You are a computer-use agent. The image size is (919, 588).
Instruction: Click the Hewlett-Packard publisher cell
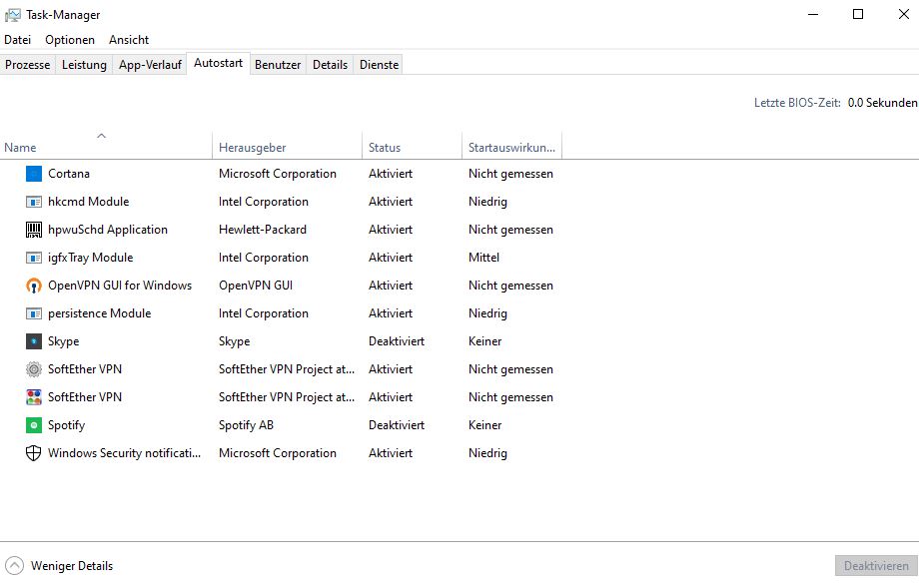[263, 230]
